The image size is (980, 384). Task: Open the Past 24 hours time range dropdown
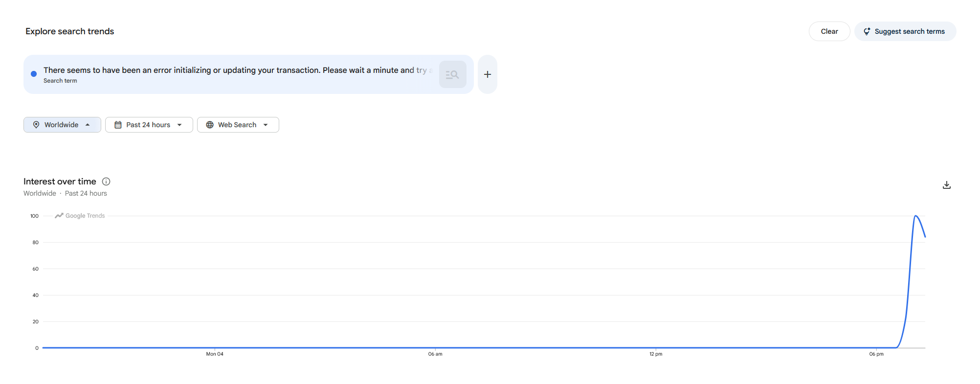[x=149, y=125]
